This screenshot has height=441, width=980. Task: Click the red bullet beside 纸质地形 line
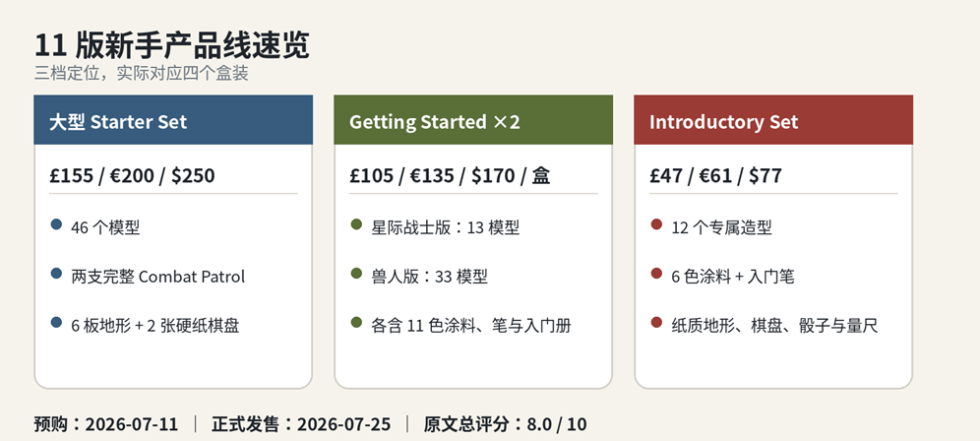tap(656, 322)
